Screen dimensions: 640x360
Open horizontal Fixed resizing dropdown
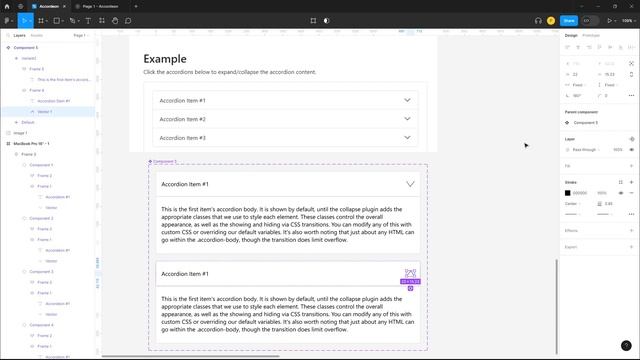579,85
